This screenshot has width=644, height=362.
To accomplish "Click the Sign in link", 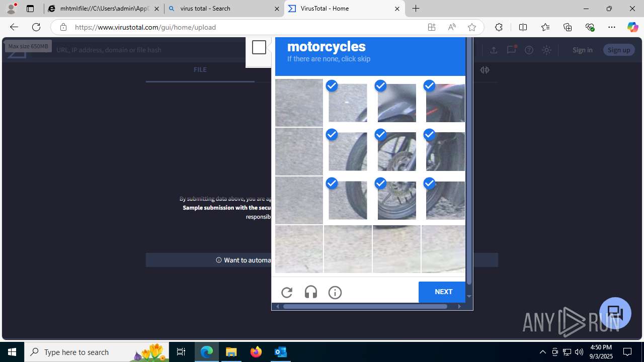I will coord(583,50).
